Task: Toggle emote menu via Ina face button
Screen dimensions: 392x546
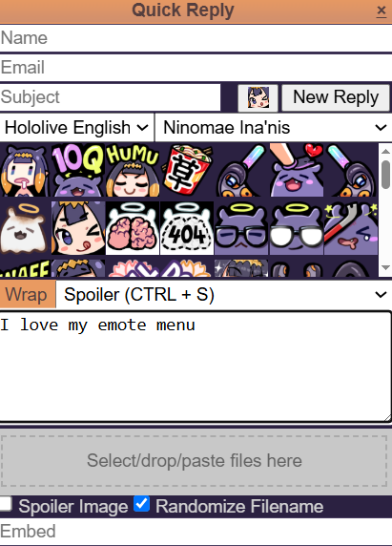Action: point(258,97)
